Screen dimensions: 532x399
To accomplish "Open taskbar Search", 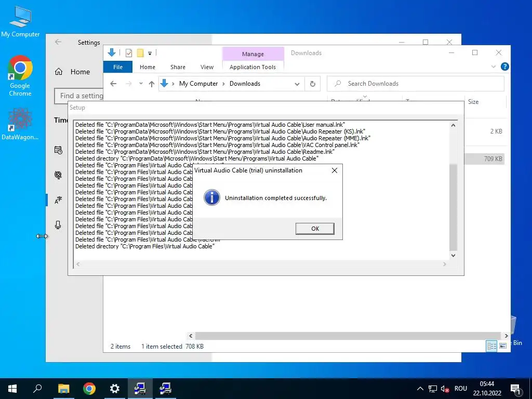I will [37, 389].
